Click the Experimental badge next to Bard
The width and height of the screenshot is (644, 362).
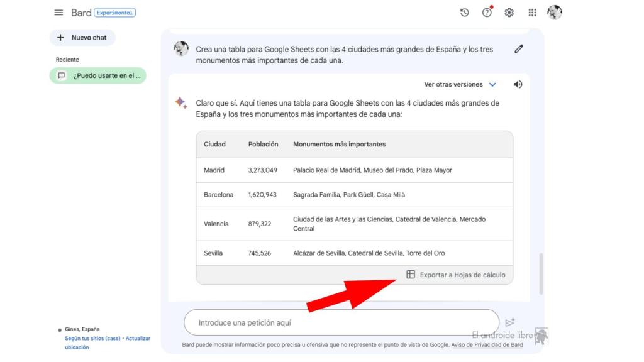coord(114,13)
